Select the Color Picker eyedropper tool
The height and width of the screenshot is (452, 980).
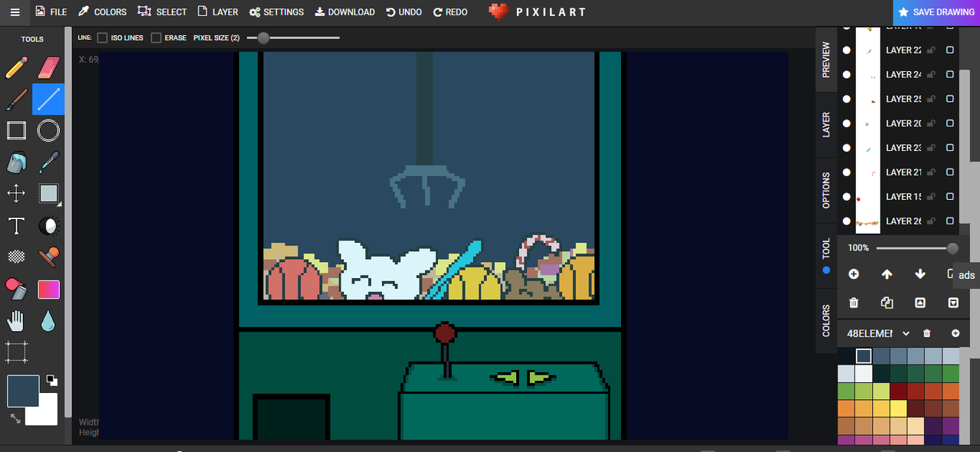point(48,162)
